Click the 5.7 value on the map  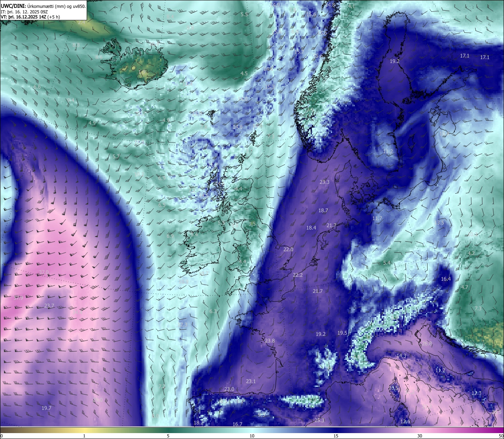pos(116,156)
